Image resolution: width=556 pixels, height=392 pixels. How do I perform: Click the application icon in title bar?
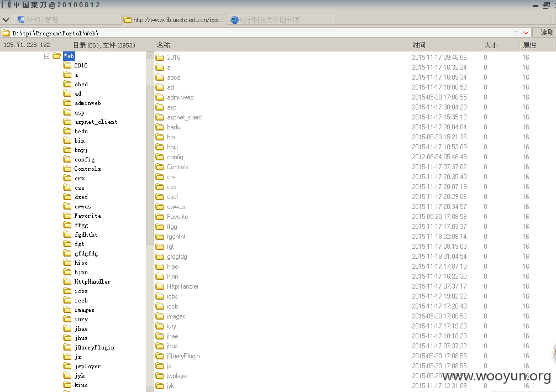6,4
